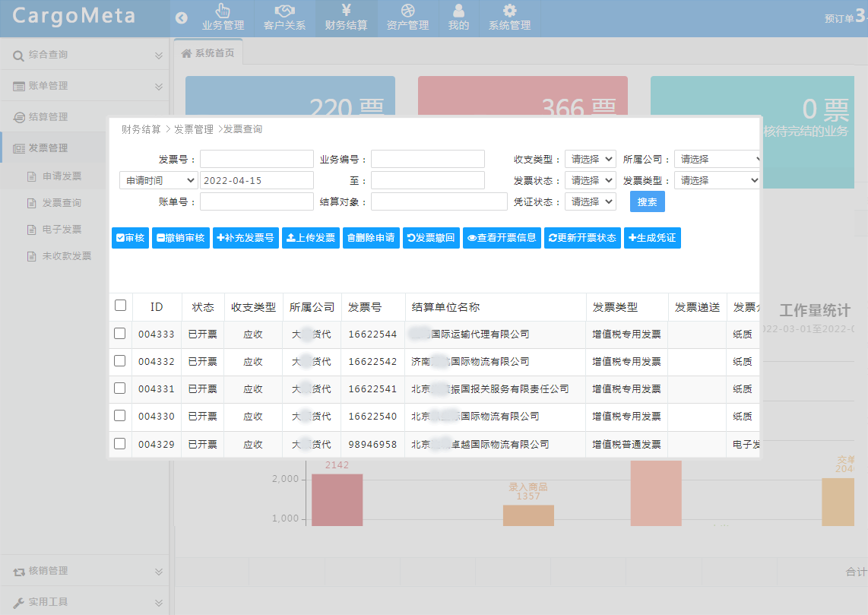Click the 未收款发票 document icon
The image size is (868, 615).
(32, 256)
